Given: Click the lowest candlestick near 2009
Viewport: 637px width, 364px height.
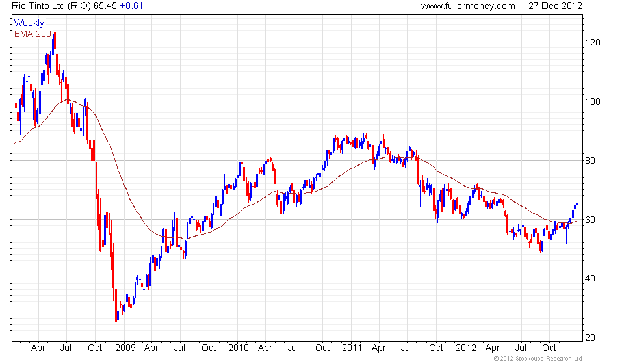Looking at the screenshot, I should [x=116, y=307].
